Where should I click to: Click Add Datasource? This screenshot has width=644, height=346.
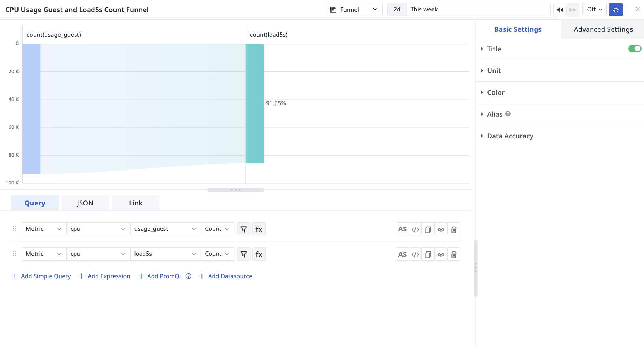tap(226, 276)
